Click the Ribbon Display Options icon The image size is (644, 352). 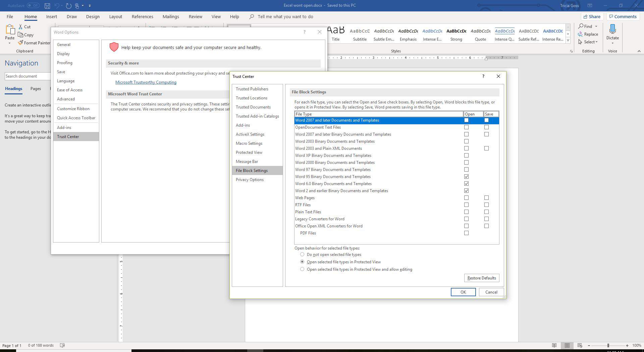click(590, 5)
